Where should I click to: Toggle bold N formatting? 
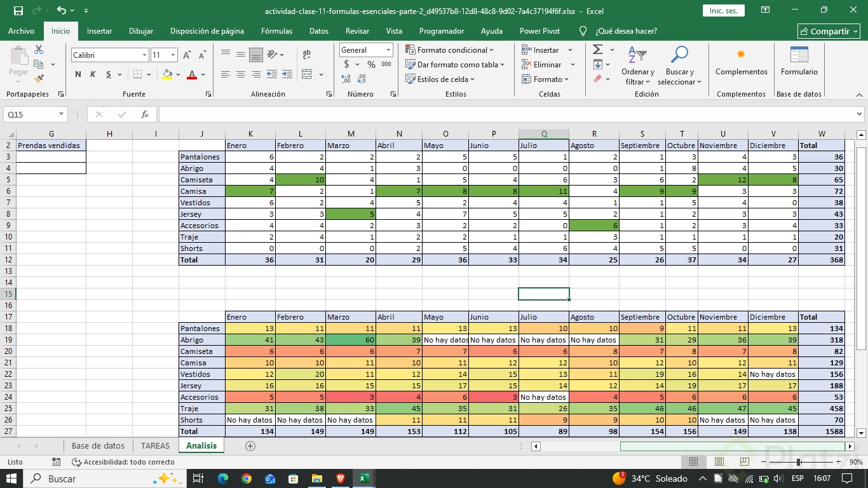tap(78, 74)
